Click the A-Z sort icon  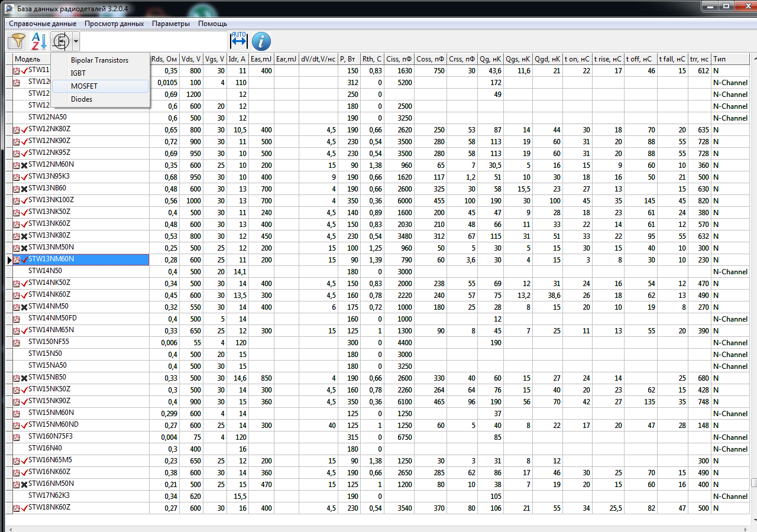click(x=38, y=41)
